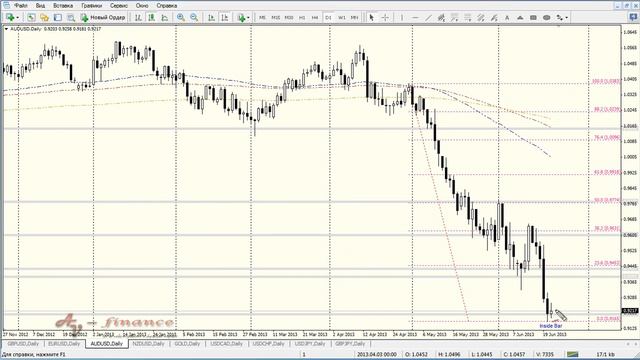Viewport: 640px width, 360px height.
Task: Select the arrow cursor tool
Action: [x=371, y=18]
